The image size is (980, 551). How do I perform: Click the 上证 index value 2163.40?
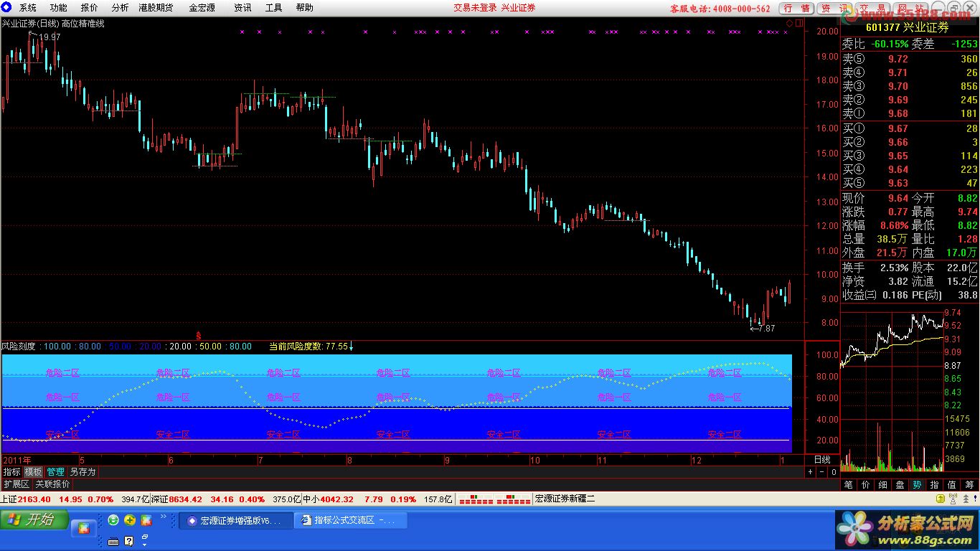34,499
